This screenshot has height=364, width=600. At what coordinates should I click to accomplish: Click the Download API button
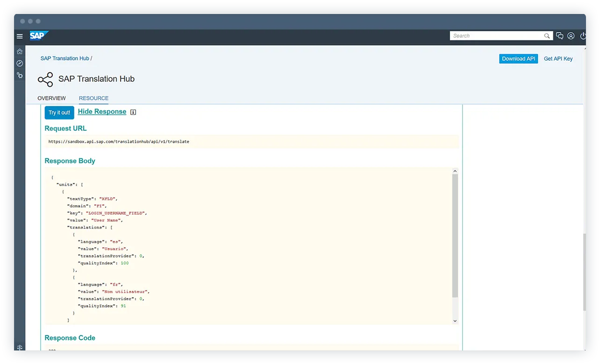point(518,59)
